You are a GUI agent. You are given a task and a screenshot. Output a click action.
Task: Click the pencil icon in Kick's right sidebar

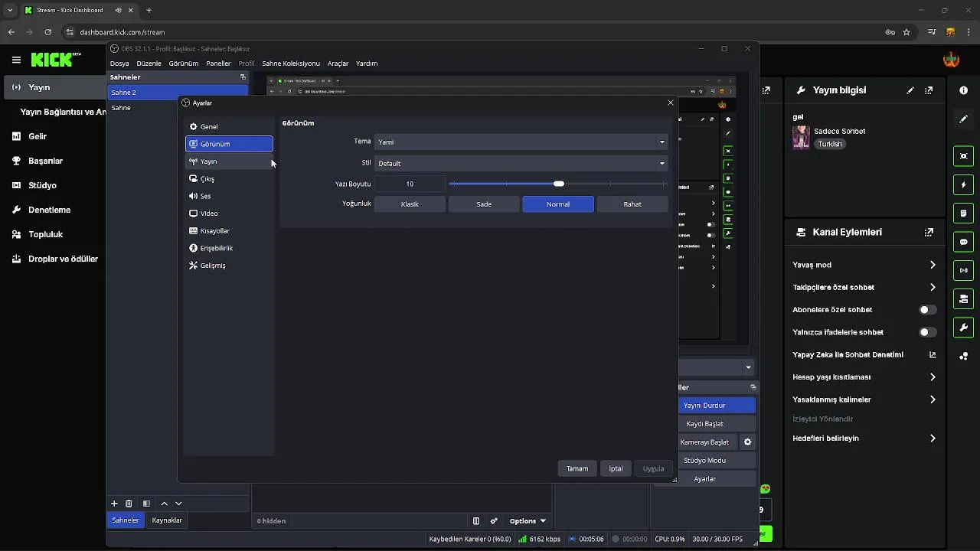(963, 119)
